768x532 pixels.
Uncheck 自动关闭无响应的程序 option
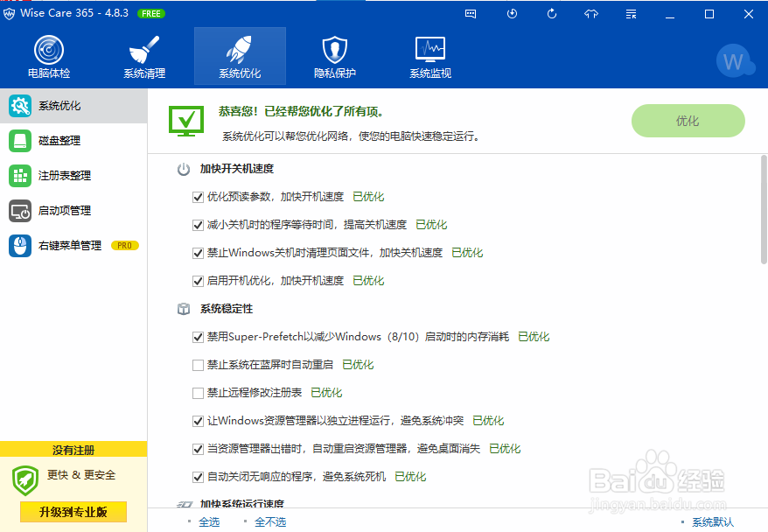[x=198, y=477]
